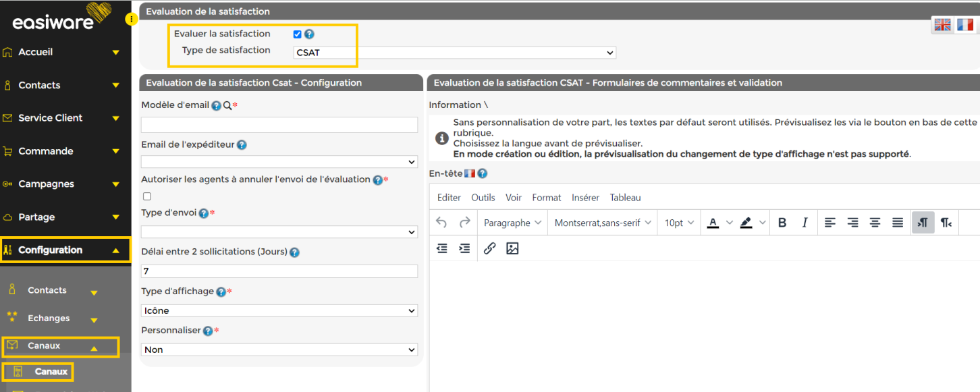Image resolution: width=980 pixels, height=392 pixels.
Task: Increase indent in the editor toolbar
Action: click(x=464, y=248)
